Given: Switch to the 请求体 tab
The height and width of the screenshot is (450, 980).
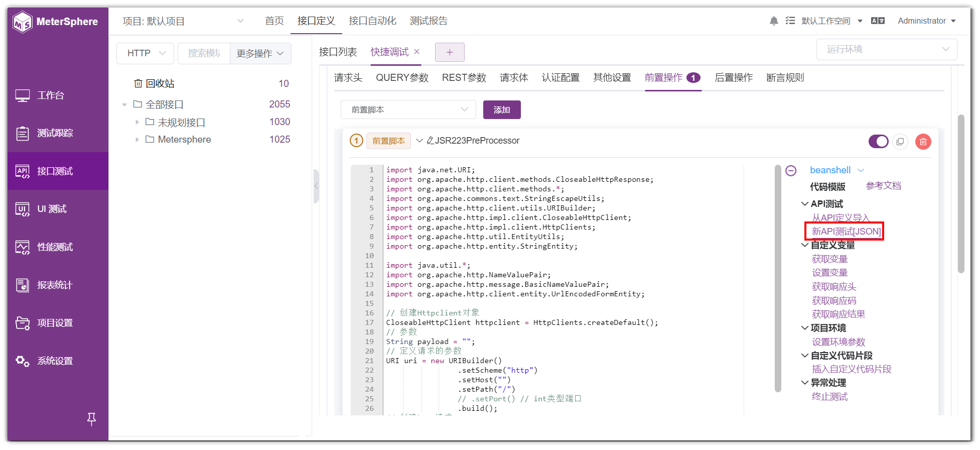Looking at the screenshot, I should 514,78.
